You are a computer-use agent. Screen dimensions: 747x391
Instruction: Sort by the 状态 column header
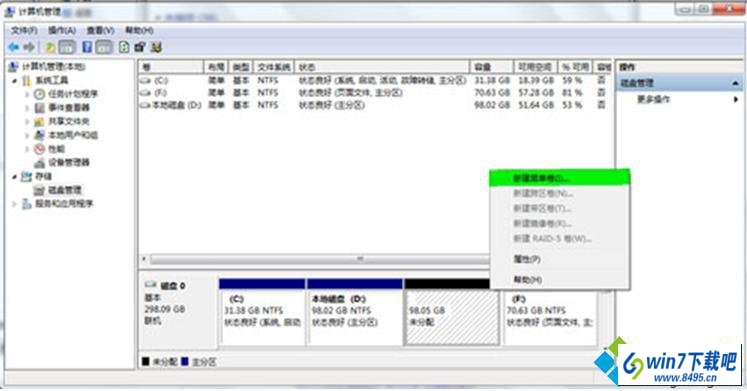click(382, 67)
